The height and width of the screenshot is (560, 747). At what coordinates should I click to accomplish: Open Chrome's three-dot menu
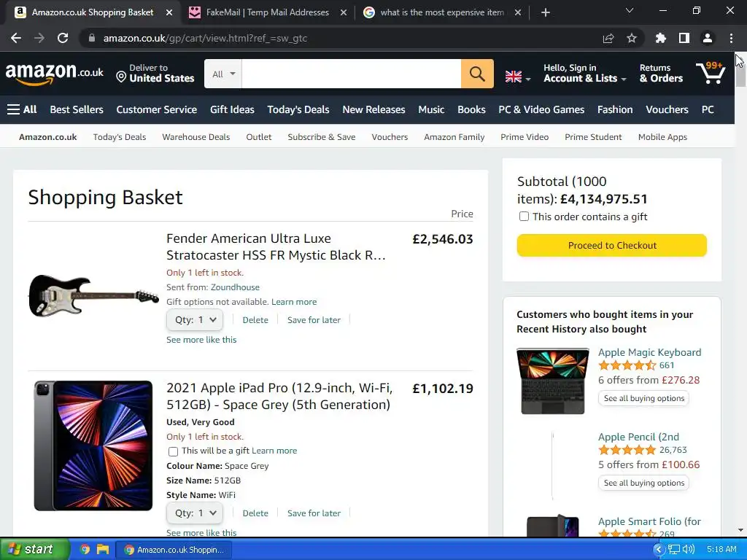(x=731, y=38)
